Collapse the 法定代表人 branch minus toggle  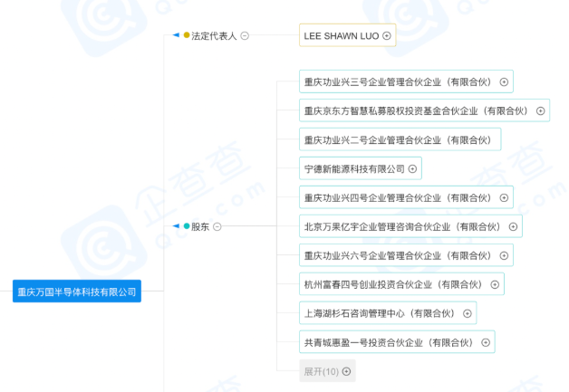(x=245, y=35)
